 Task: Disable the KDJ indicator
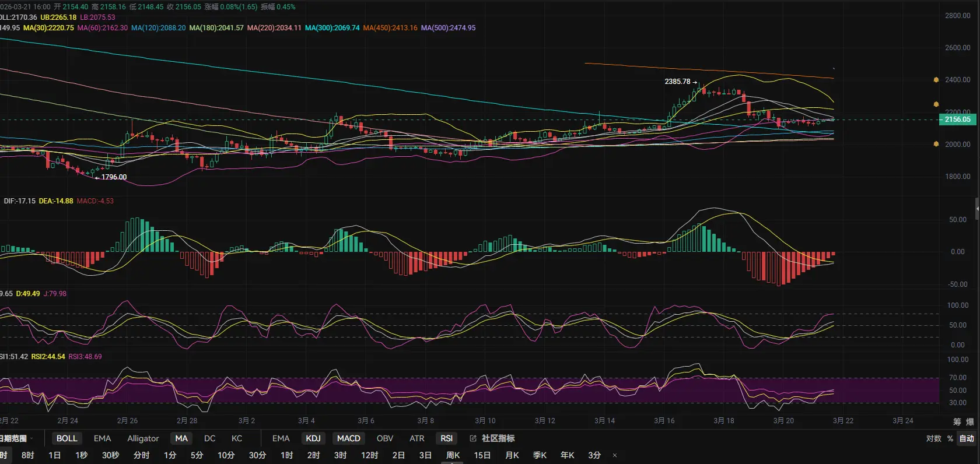(313, 438)
